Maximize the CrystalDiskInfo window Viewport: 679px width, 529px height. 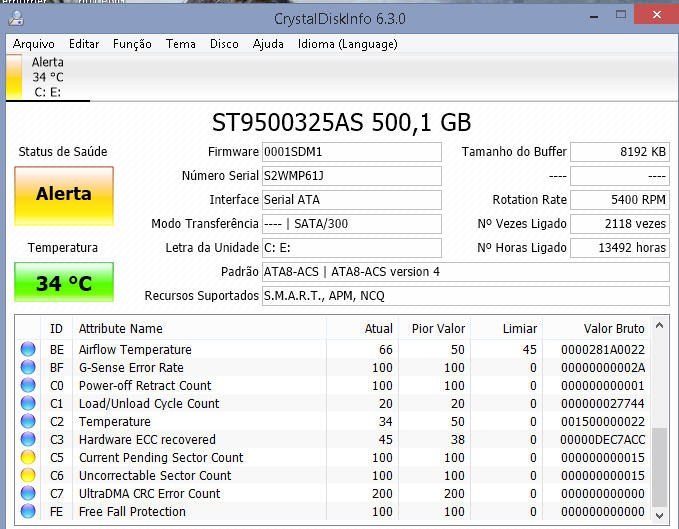click(621, 15)
